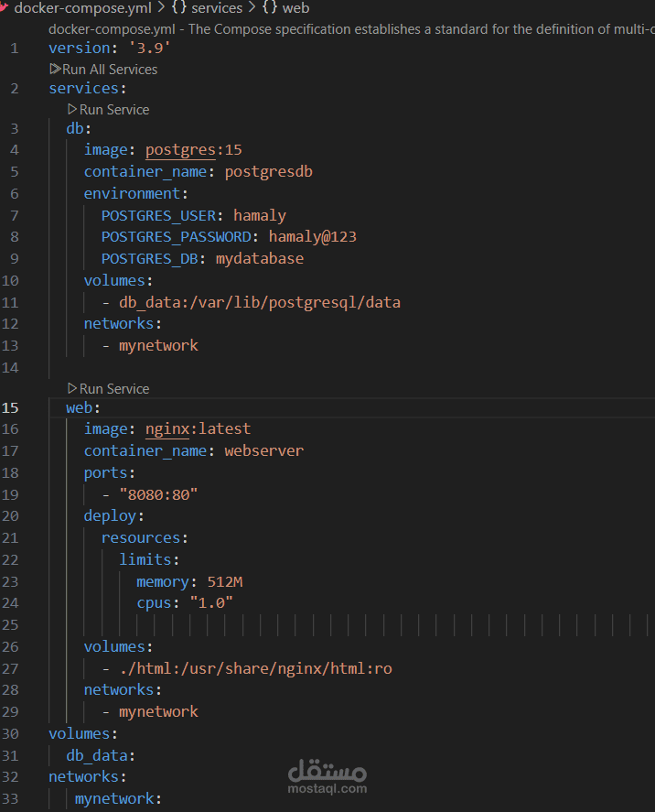Click the ports key on line 18
The image size is (655, 812).
[105, 472]
